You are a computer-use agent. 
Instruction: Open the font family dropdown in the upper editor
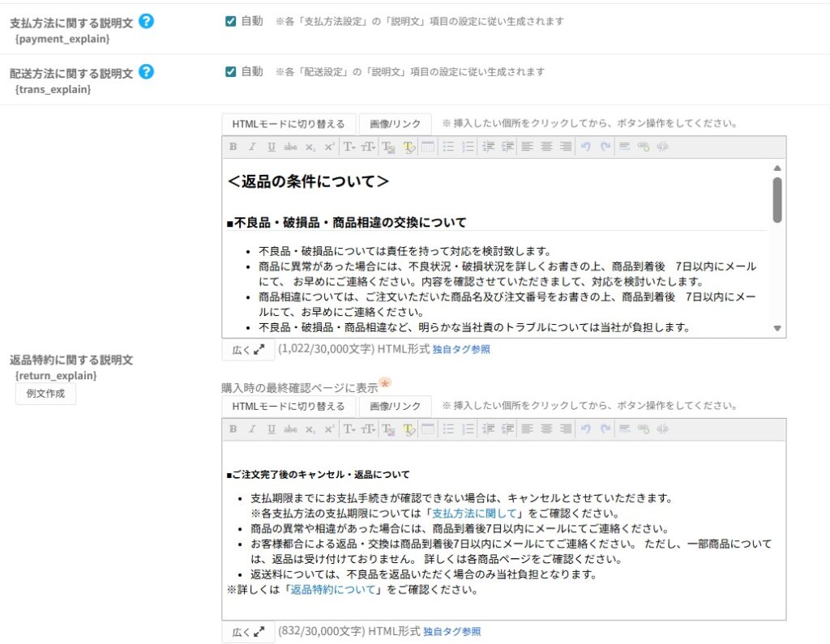(x=349, y=147)
